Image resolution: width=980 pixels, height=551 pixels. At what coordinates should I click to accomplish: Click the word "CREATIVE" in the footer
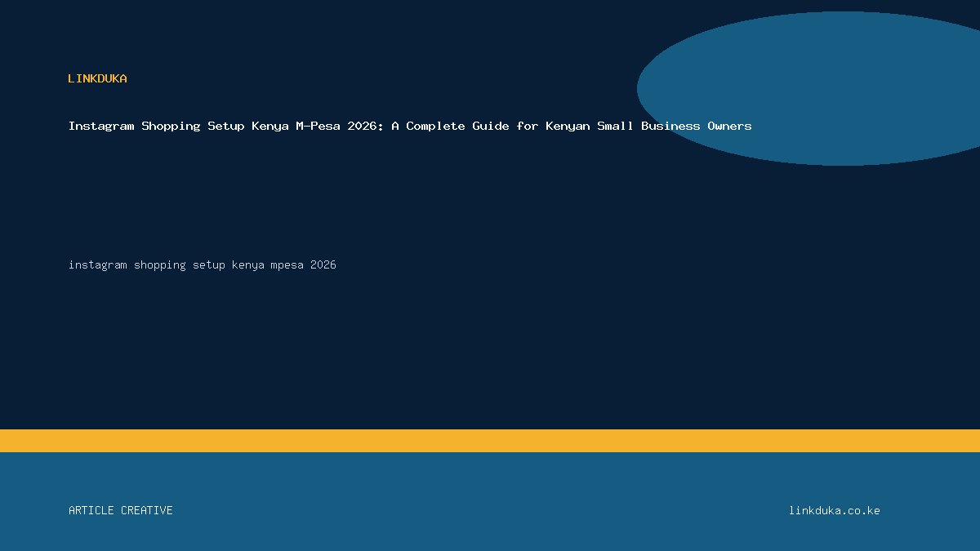click(x=147, y=510)
